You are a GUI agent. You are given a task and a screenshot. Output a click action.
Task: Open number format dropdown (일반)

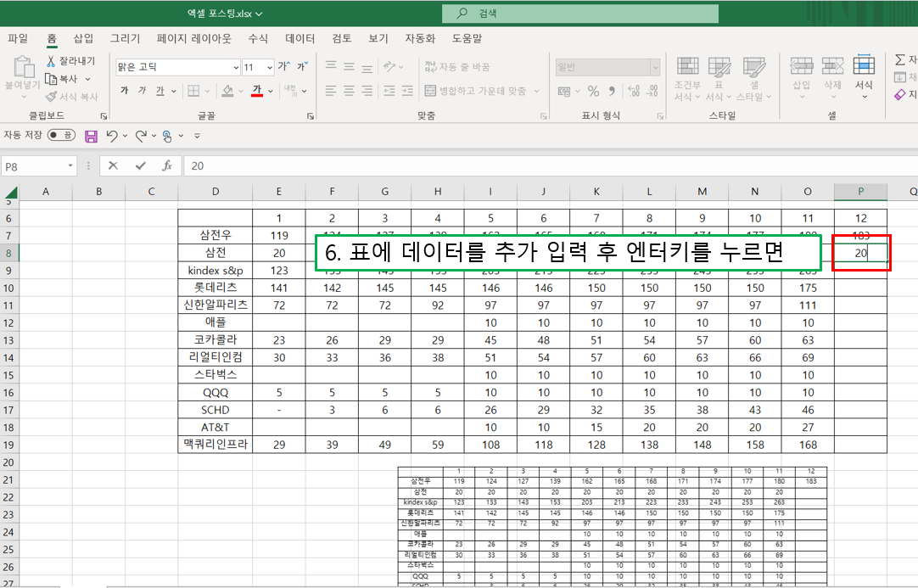tap(655, 67)
